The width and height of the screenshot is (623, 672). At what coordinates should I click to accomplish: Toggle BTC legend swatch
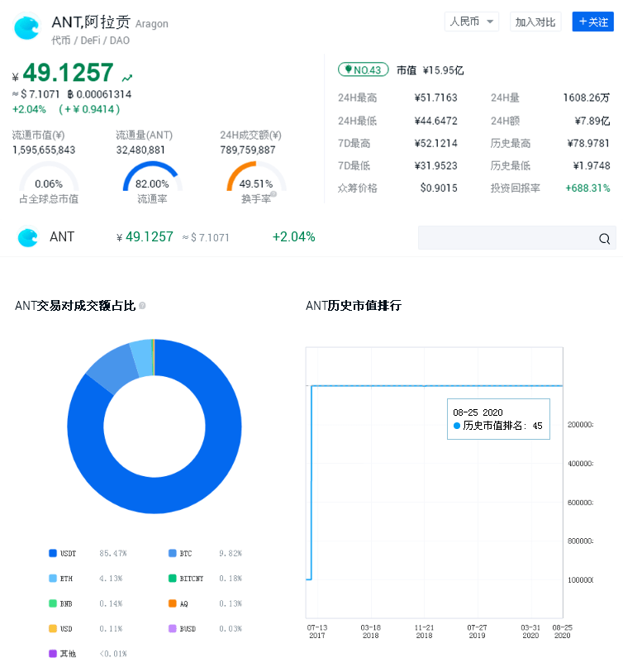172,553
